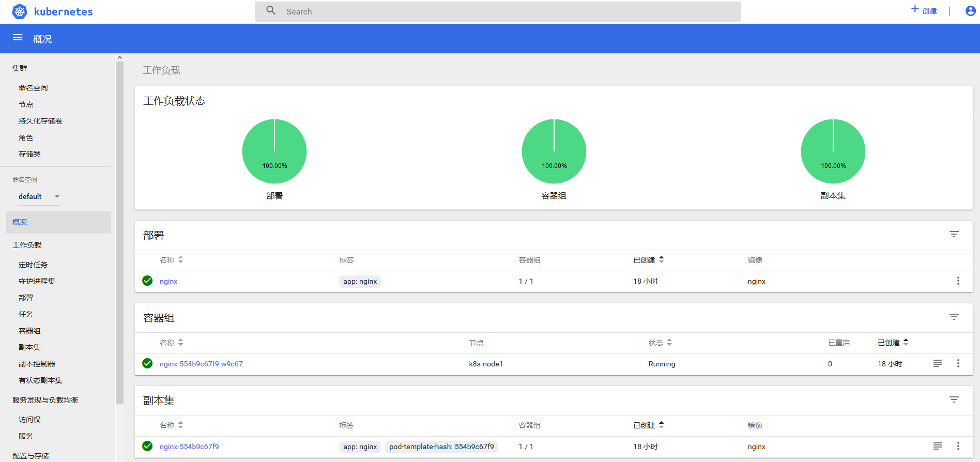Open actions menu for nginx deployment row
The height and width of the screenshot is (462, 980).
(958, 281)
